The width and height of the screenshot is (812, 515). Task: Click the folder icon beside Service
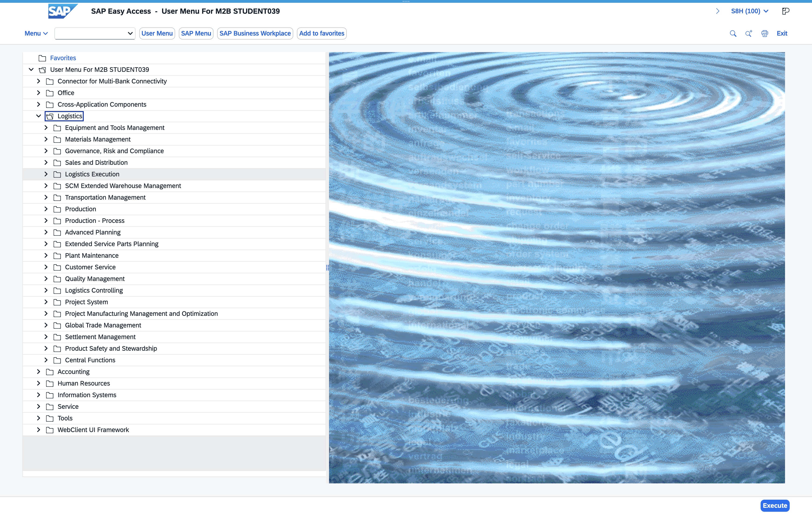(50, 407)
